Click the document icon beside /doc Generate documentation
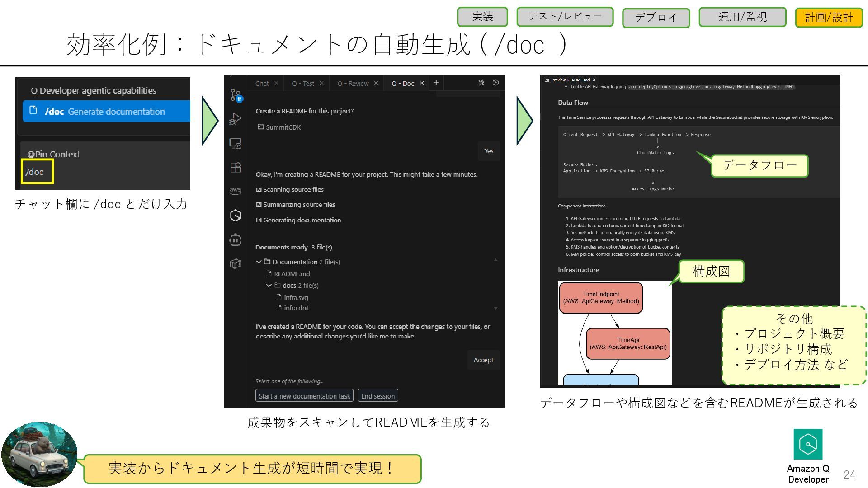This screenshot has height=488, width=868. pyautogui.click(x=33, y=110)
